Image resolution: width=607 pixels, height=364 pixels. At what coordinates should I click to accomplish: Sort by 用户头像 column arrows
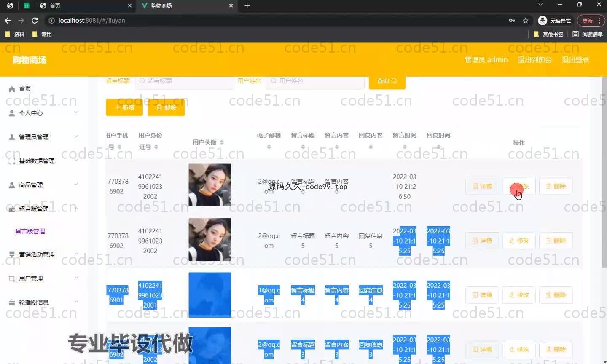pos(222,142)
